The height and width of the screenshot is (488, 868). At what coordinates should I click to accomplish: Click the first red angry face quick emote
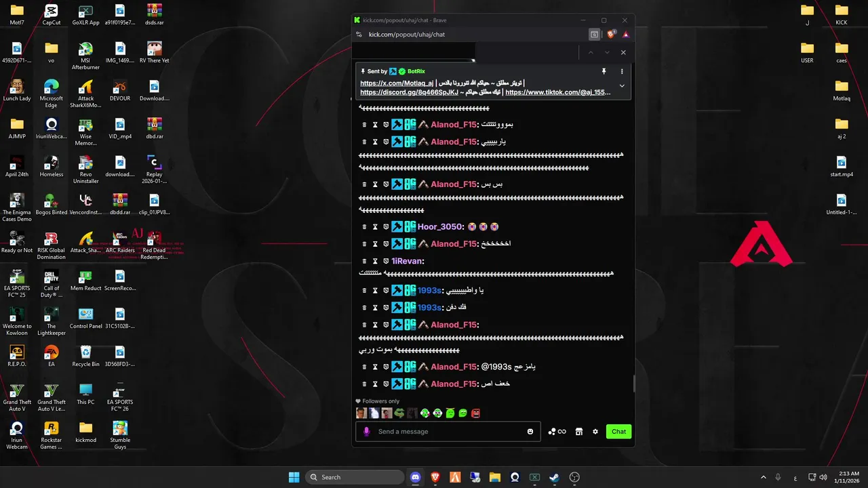point(476,413)
